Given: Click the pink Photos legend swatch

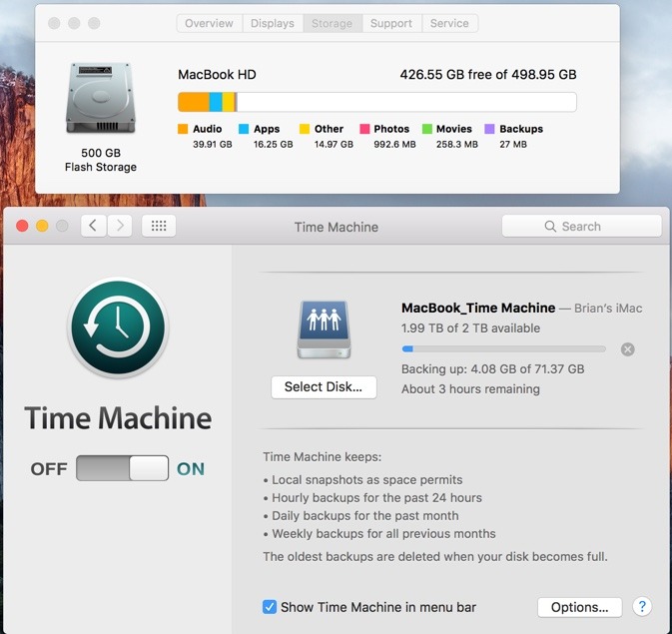Looking at the screenshot, I should 364,129.
